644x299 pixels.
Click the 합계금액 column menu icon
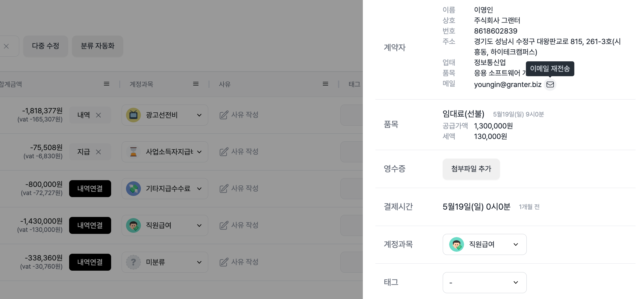[106, 84]
